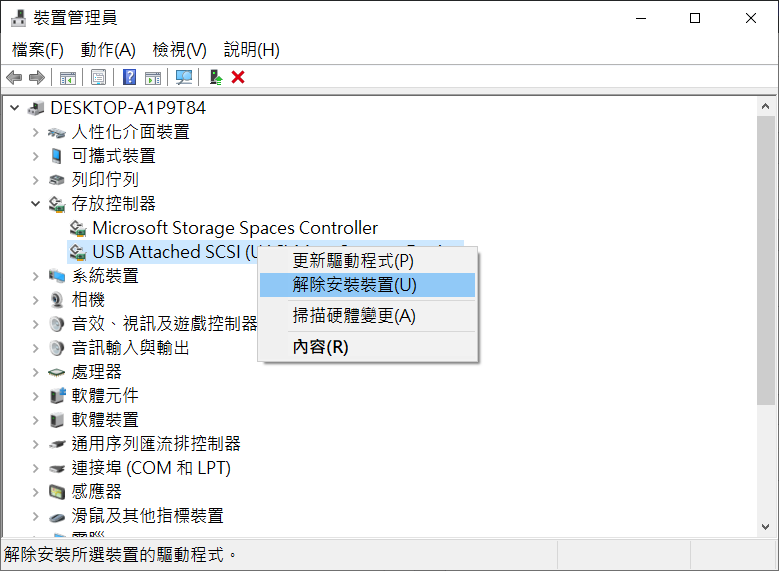Click the Show/Hide console tree icon

pyautogui.click(x=68, y=77)
